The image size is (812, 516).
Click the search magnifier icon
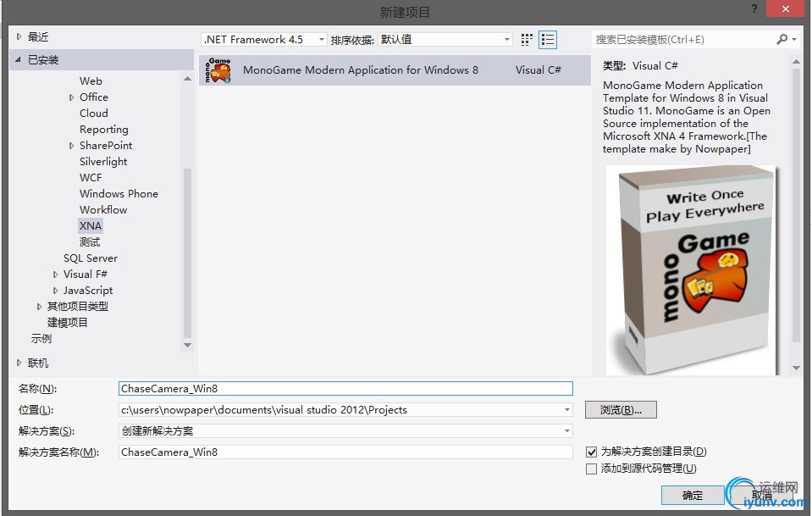coord(782,39)
